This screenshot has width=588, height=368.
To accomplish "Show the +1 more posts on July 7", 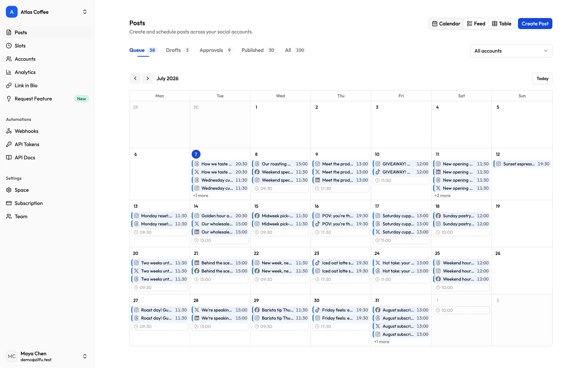I will coord(200,196).
